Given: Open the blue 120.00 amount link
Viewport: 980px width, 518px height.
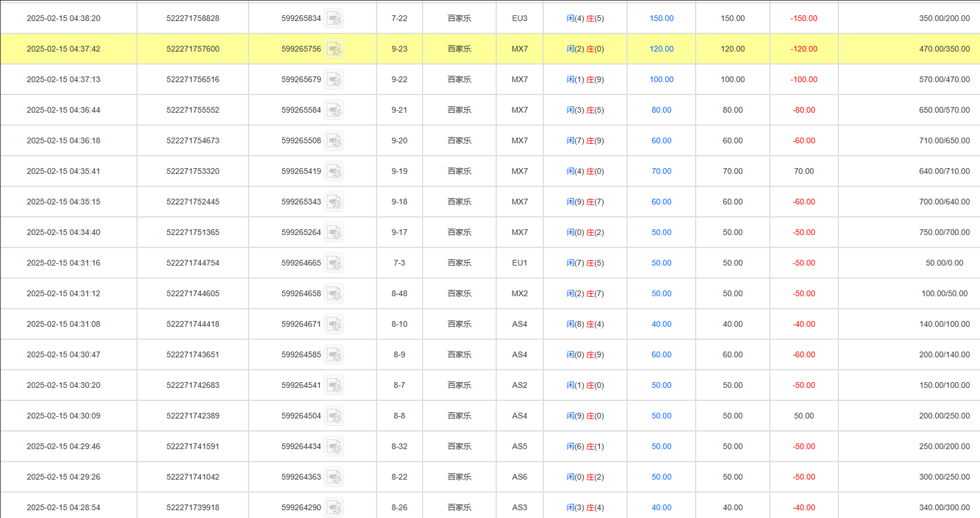Looking at the screenshot, I should pos(661,49).
